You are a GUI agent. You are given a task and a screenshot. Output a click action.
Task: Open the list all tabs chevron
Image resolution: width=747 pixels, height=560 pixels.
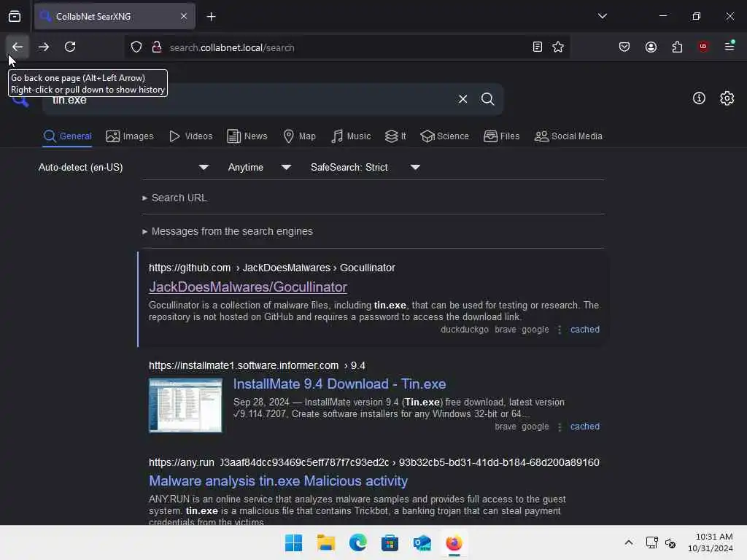(x=602, y=16)
